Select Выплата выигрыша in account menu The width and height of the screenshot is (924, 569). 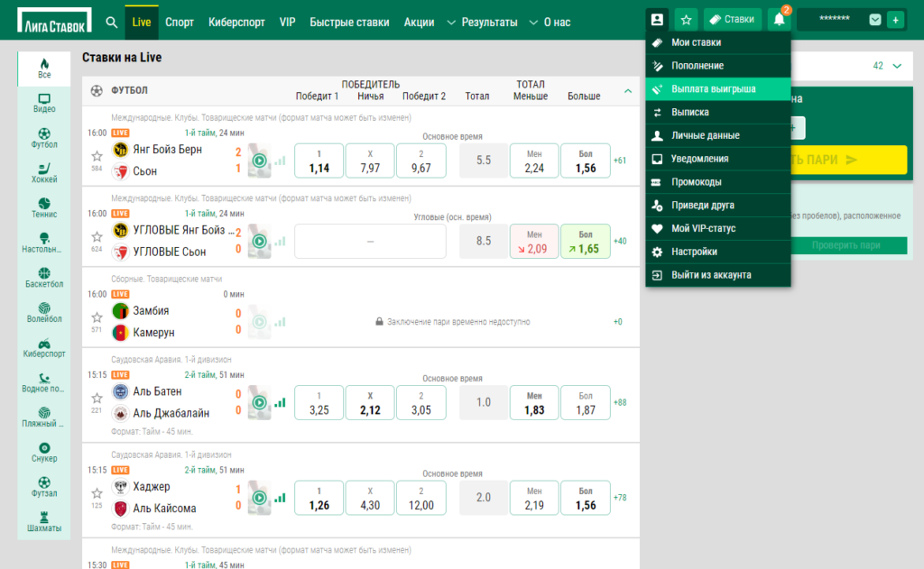pos(717,89)
